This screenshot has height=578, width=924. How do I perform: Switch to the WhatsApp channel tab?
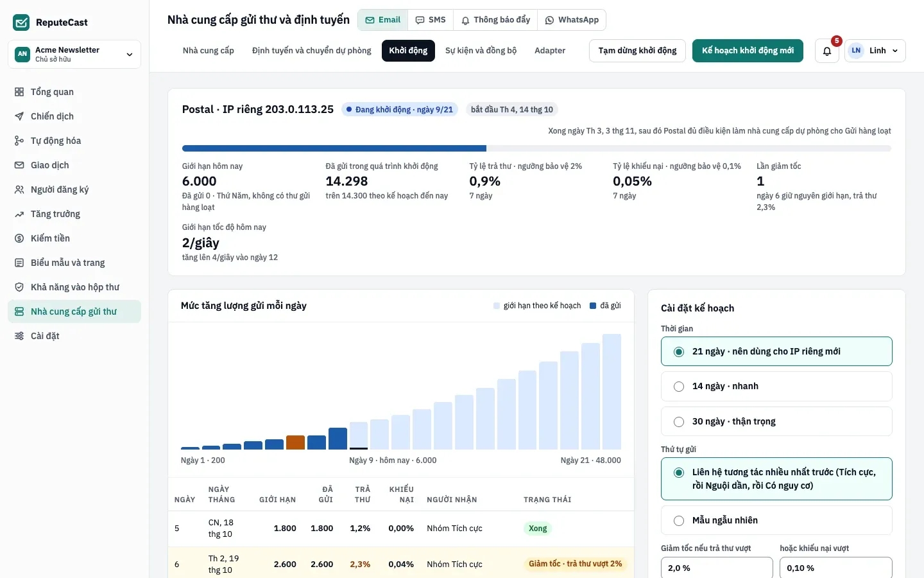click(572, 20)
